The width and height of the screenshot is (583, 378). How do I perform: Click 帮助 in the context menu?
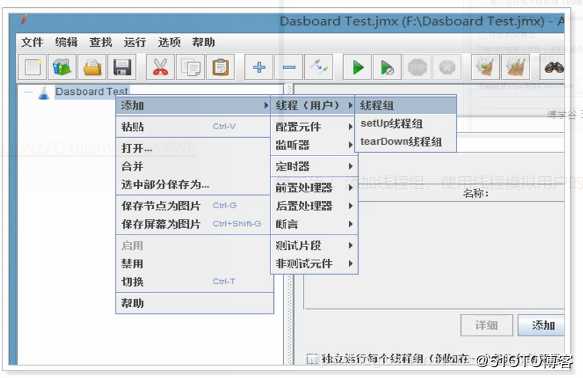(193, 303)
